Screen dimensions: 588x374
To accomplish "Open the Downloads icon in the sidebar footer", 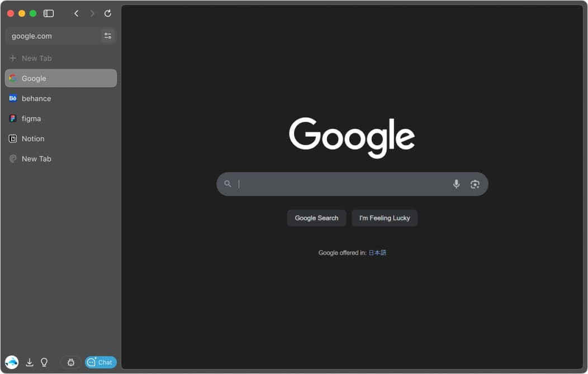I will point(30,362).
